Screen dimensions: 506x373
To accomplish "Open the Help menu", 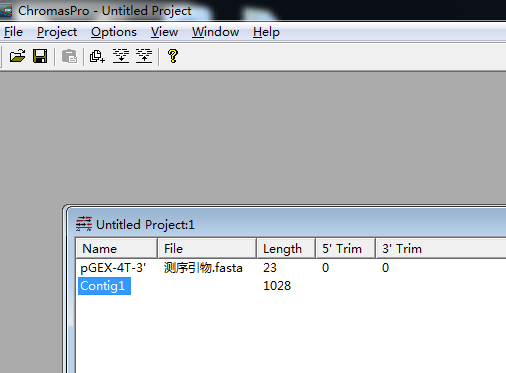I will coord(266,32).
